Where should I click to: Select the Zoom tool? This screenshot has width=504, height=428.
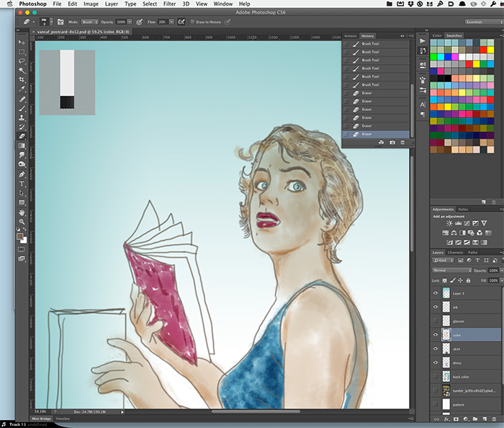tap(22, 222)
